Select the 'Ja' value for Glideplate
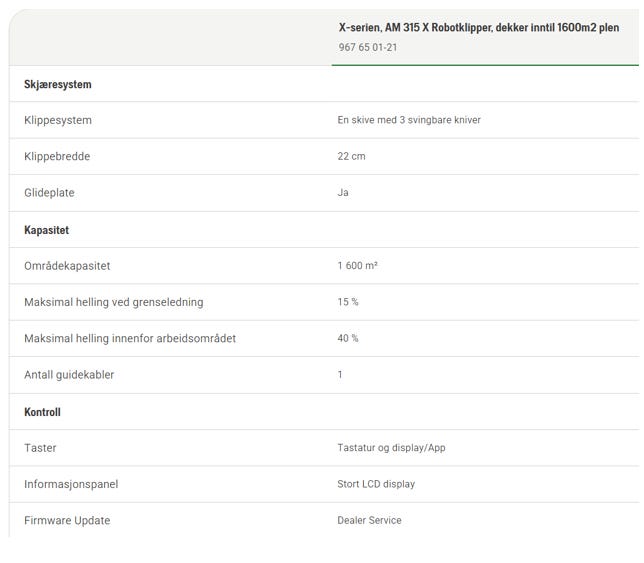Image resolution: width=644 pixels, height=563 pixels. (343, 192)
